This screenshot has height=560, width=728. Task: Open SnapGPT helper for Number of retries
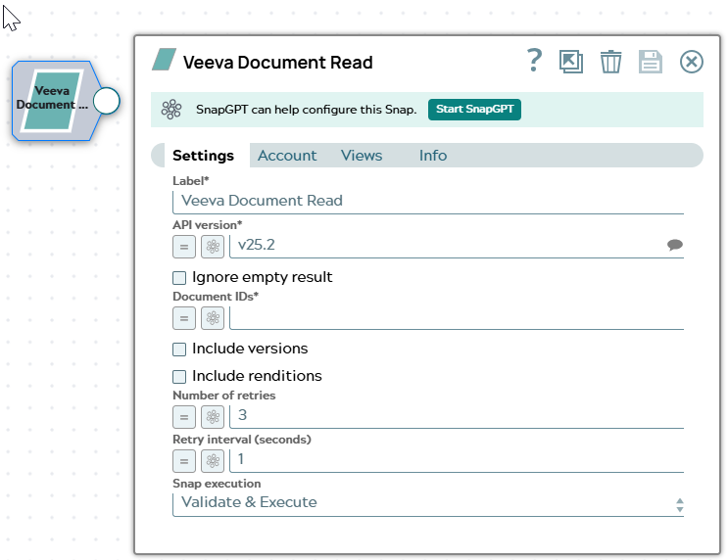[x=213, y=417]
